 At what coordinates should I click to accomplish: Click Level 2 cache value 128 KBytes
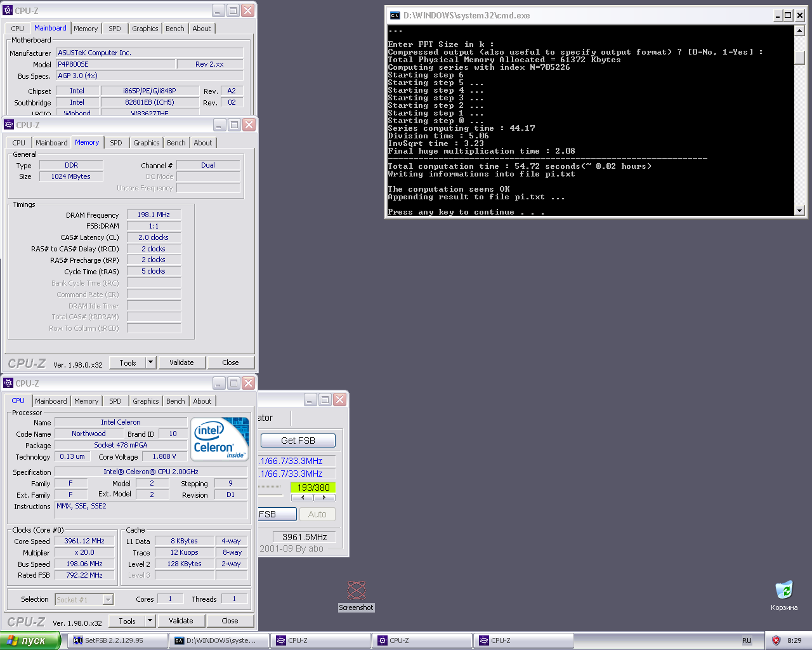(185, 564)
